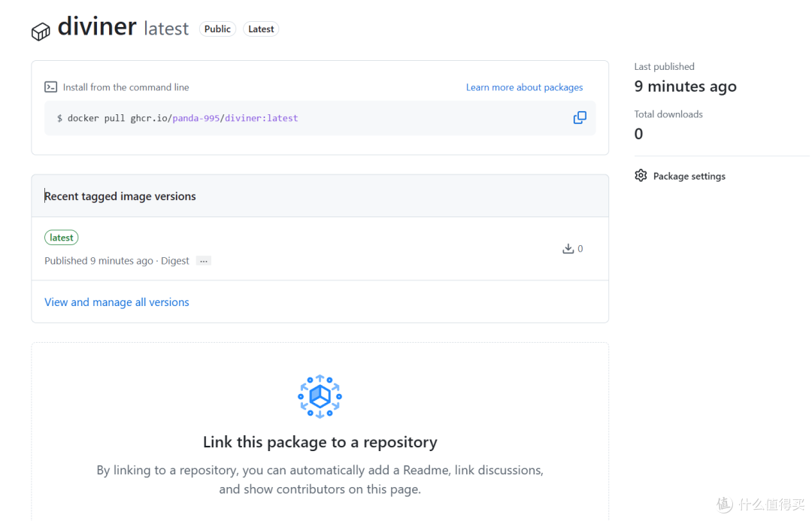The image size is (812, 521).
Task: Expand the Digest ellipsis button
Action: coord(204,261)
